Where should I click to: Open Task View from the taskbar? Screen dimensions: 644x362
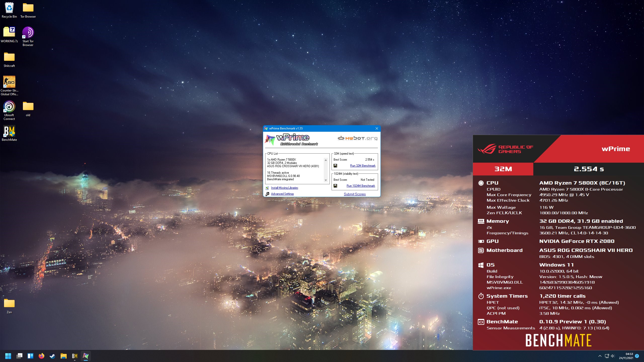coord(19,356)
